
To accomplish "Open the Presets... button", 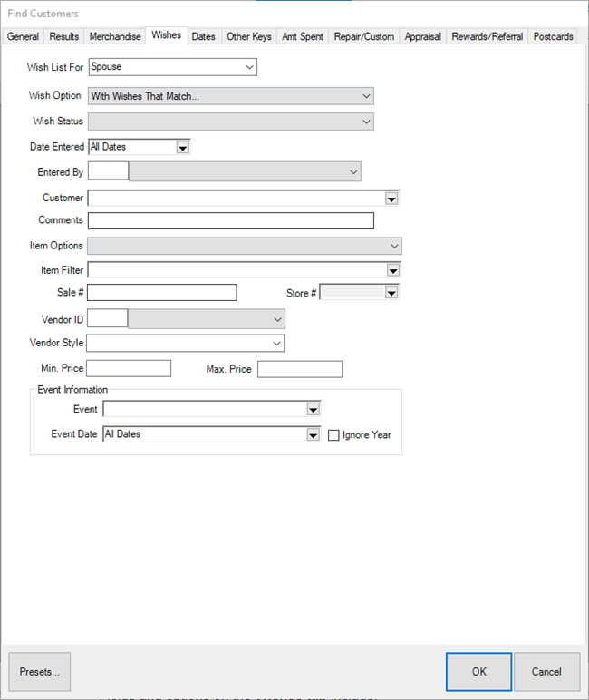I will [x=40, y=672].
